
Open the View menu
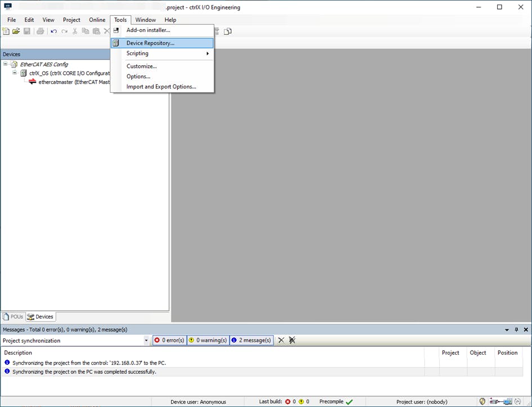coord(48,20)
